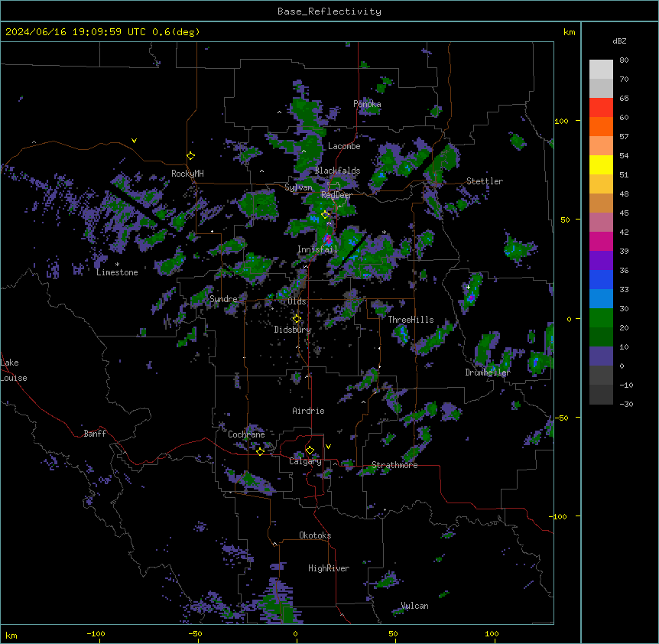
Task: Pick the light gray 70-80 dBZ swatch
Action: (601, 70)
